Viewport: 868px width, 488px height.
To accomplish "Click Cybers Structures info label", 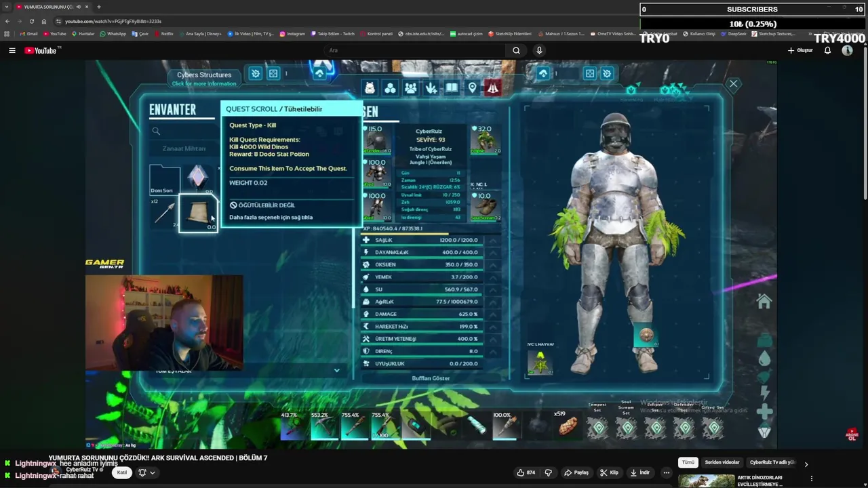I will click(x=204, y=79).
